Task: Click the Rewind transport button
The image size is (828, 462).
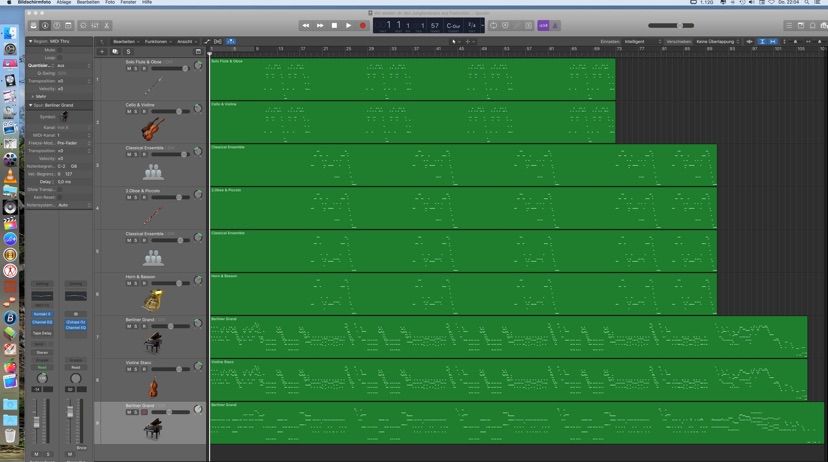Action: click(x=306, y=25)
